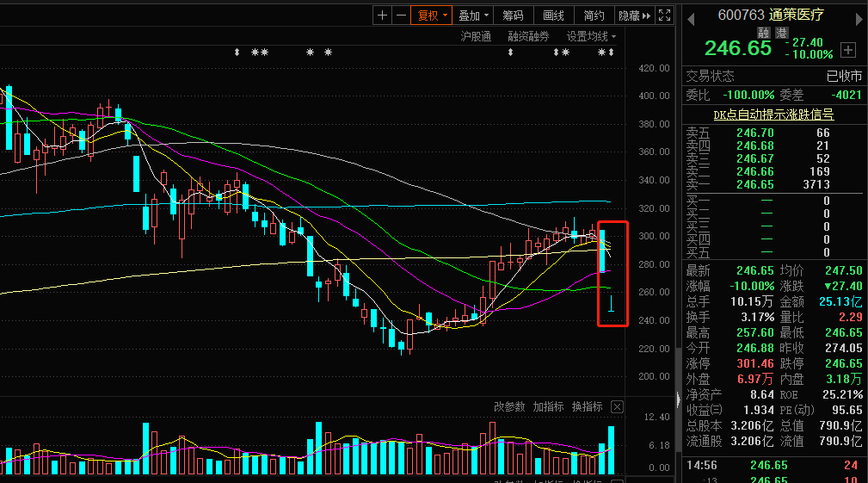Close the volume indicator panel

tap(617, 407)
